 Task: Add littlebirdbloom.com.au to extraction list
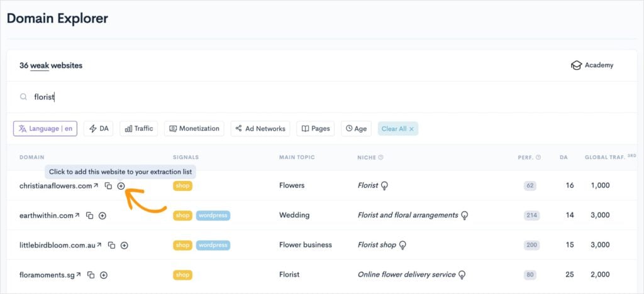pos(124,245)
